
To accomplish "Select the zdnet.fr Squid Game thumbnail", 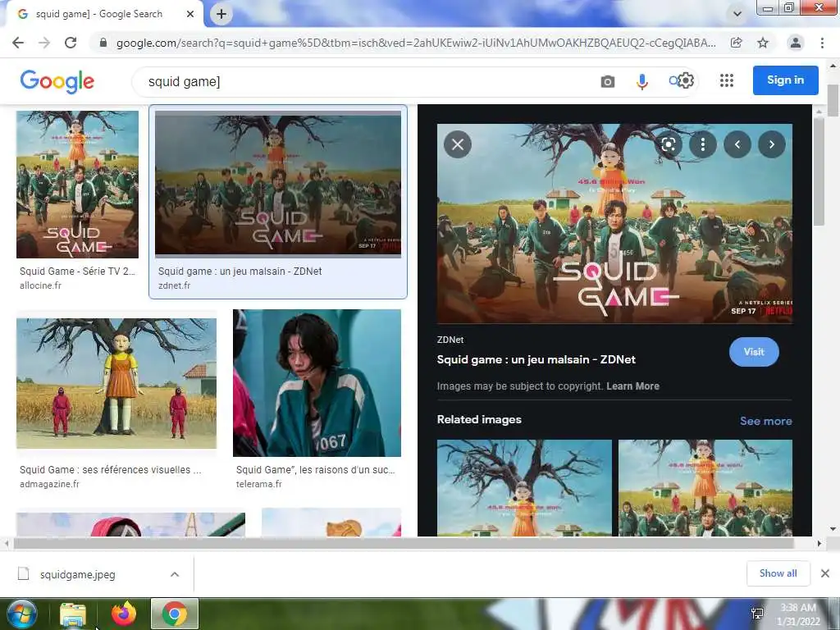I will [x=277, y=185].
